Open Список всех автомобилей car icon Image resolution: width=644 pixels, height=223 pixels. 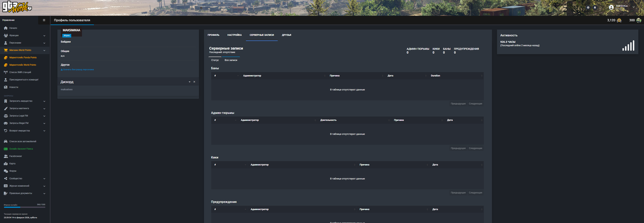click(x=6, y=141)
